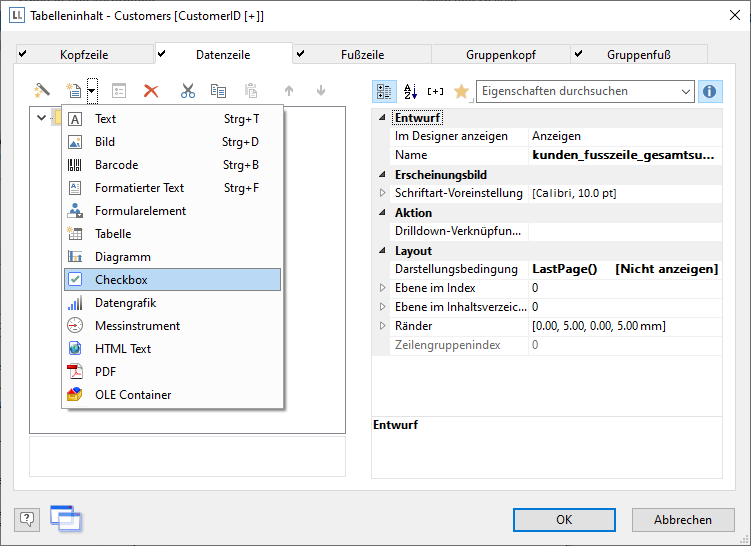Image resolution: width=751 pixels, height=546 pixels.
Task: Toggle the Fußzeile tab checkmark
Action: pyautogui.click(x=299, y=54)
